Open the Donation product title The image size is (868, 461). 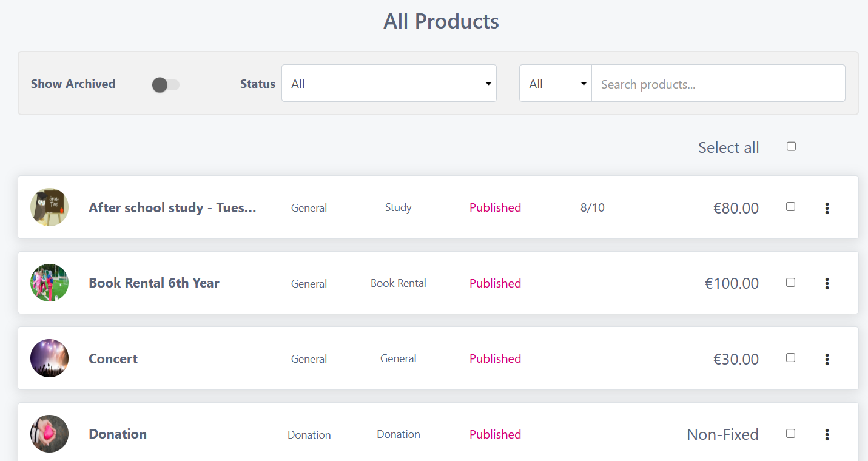coord(118,434)
